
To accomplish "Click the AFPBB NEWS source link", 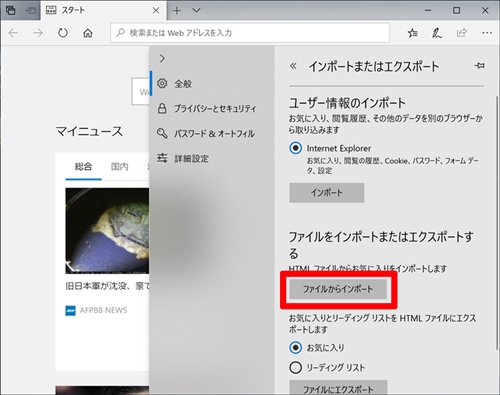I will pyautogui.click(x=103, y=310).
